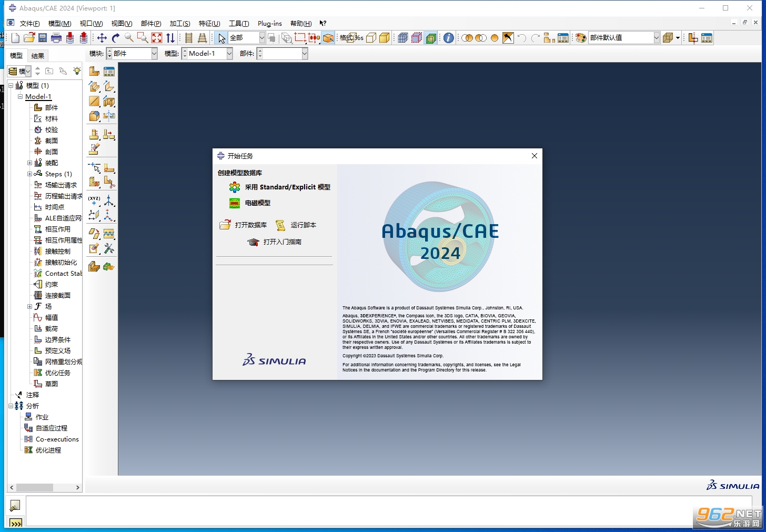Click the Create Cut Extrude tool
This screenshot has height=532, width=766.
click(x=109, y=101)
